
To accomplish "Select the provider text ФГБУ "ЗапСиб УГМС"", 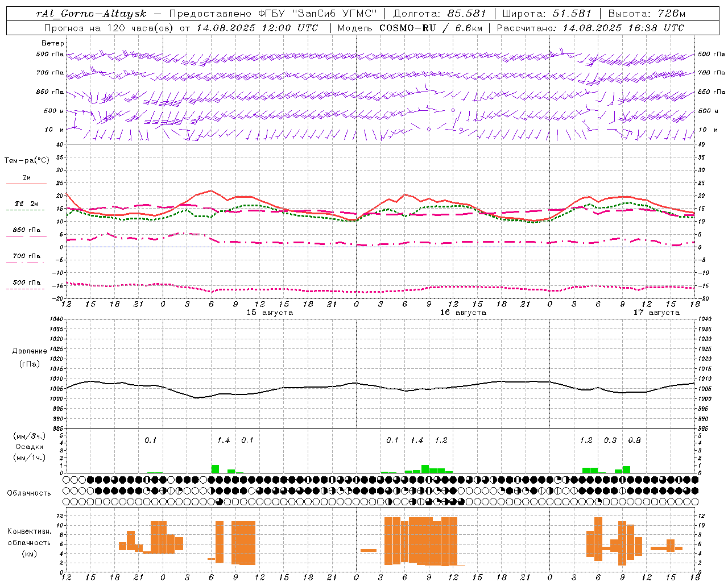I will point(317,14).
